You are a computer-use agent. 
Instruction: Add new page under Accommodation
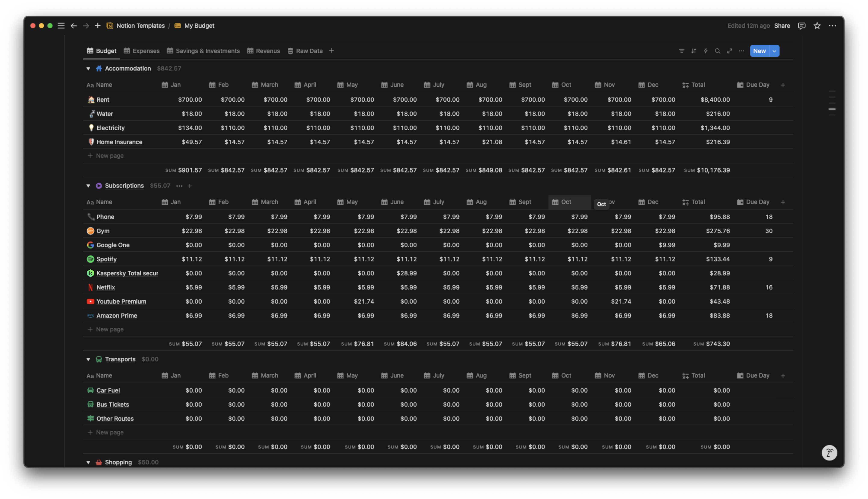(106, 156)
